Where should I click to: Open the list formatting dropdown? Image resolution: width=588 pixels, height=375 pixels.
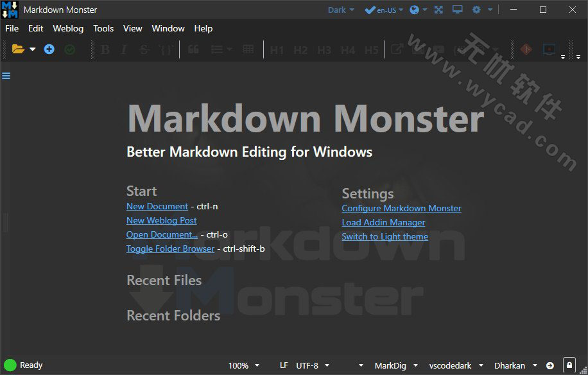[x=221, y=49]
